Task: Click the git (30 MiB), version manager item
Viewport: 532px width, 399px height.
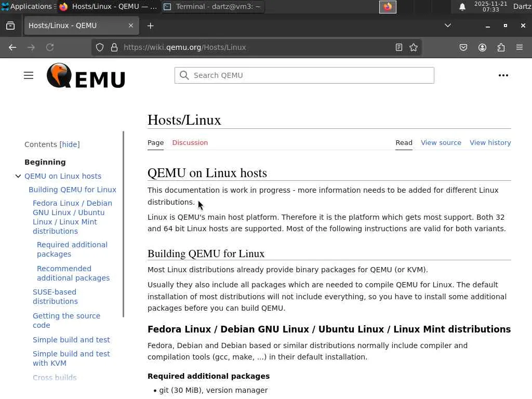Action: (214, 390)
